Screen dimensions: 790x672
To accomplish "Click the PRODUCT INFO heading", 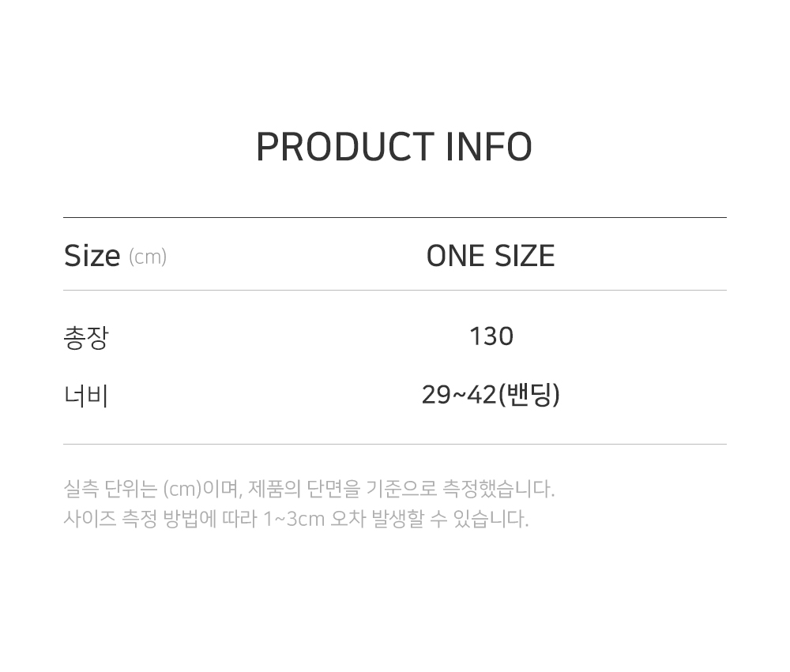I will (393, 148).
